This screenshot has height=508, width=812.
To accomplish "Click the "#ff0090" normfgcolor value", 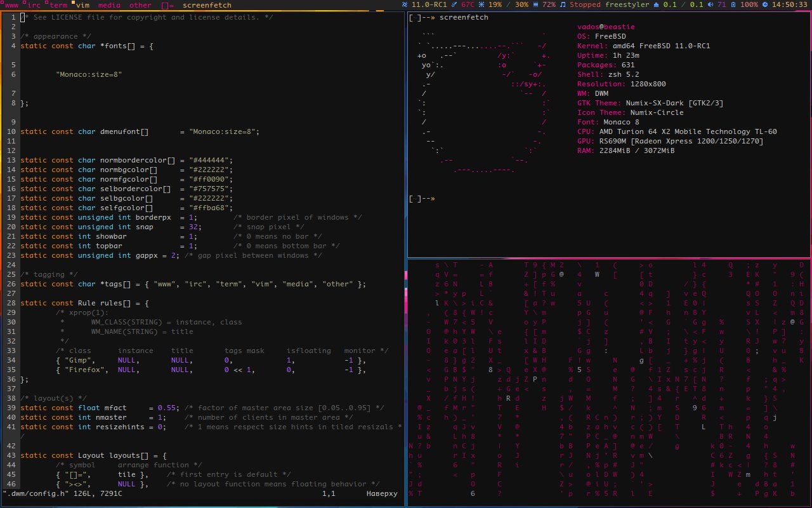I will [x=211, y=179].
